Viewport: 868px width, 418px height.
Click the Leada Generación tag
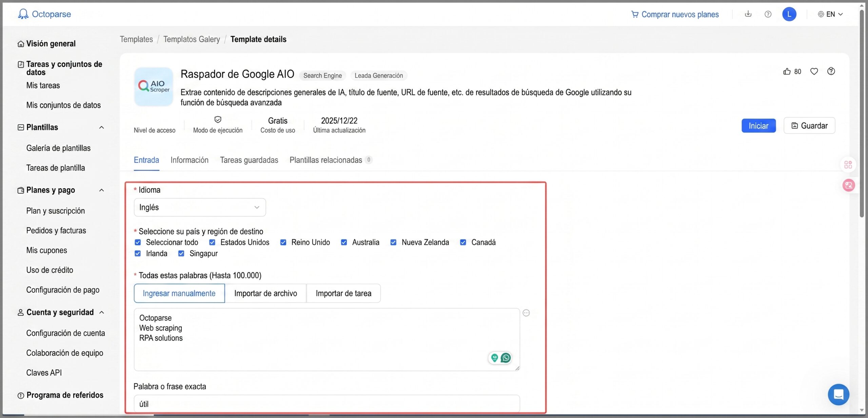click(379, 76)
